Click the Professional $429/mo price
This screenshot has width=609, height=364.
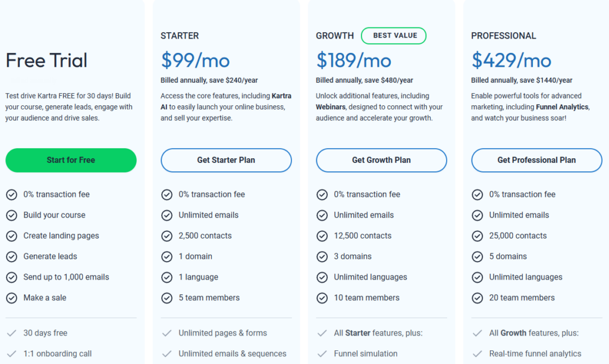pos(511,60)
